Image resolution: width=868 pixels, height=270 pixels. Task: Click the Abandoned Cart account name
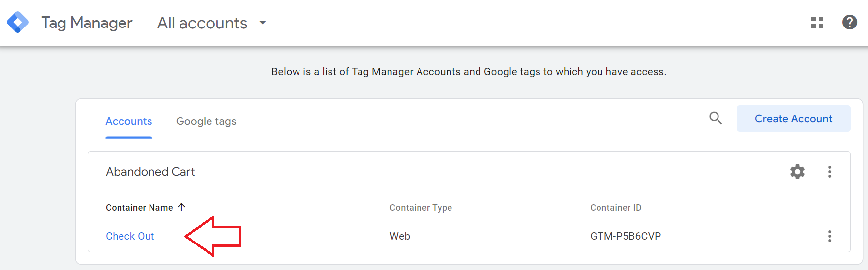(x=150, y=172)
